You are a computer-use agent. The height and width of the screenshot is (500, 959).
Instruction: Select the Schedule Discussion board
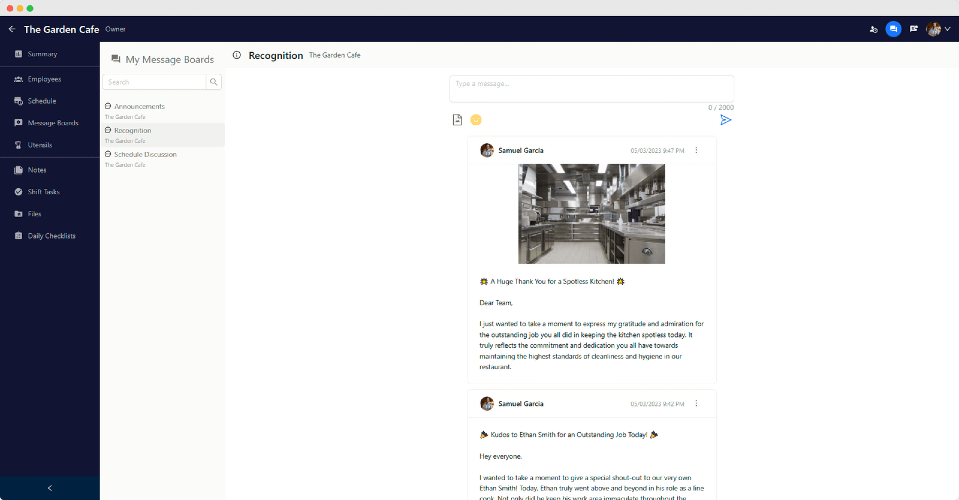(x=163, y=159)
